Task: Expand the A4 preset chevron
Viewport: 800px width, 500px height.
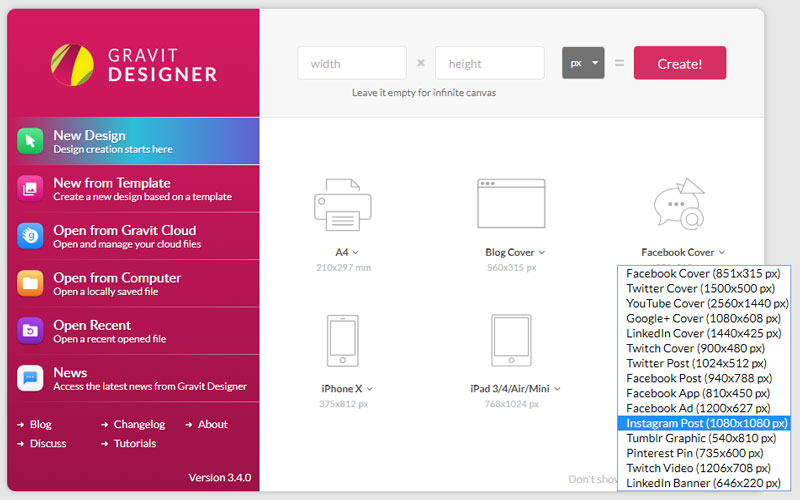Action: (356, 253)
